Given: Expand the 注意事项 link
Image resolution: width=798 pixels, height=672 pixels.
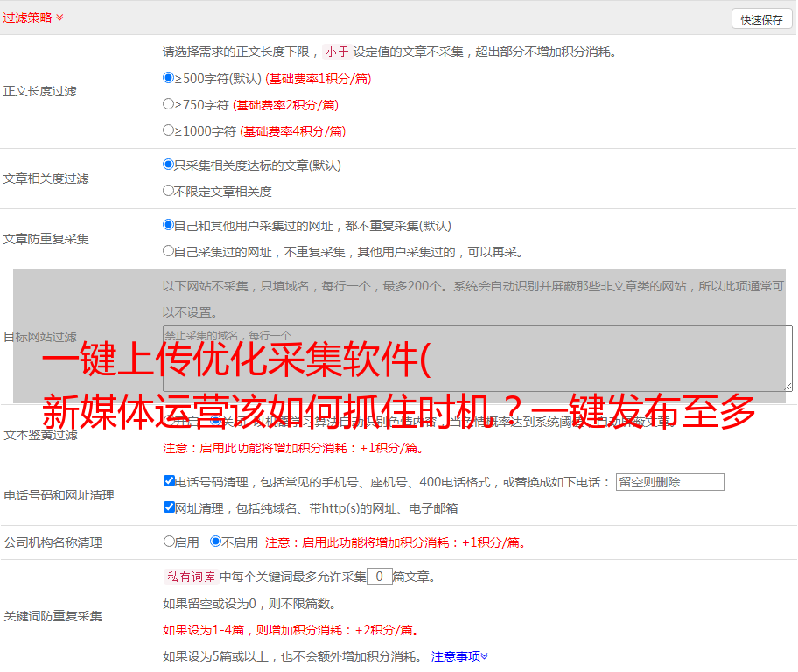Looking at the screenshot, I should (459, 656).
